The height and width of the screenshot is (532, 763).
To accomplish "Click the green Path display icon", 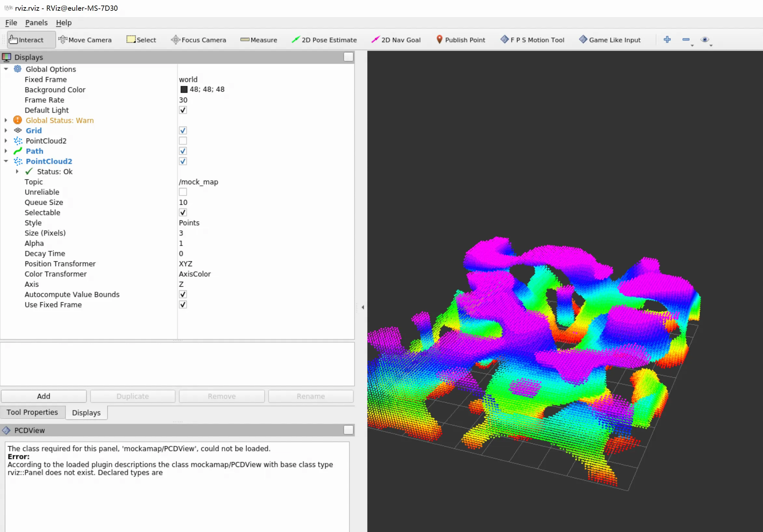I will [x=18, y=151].
